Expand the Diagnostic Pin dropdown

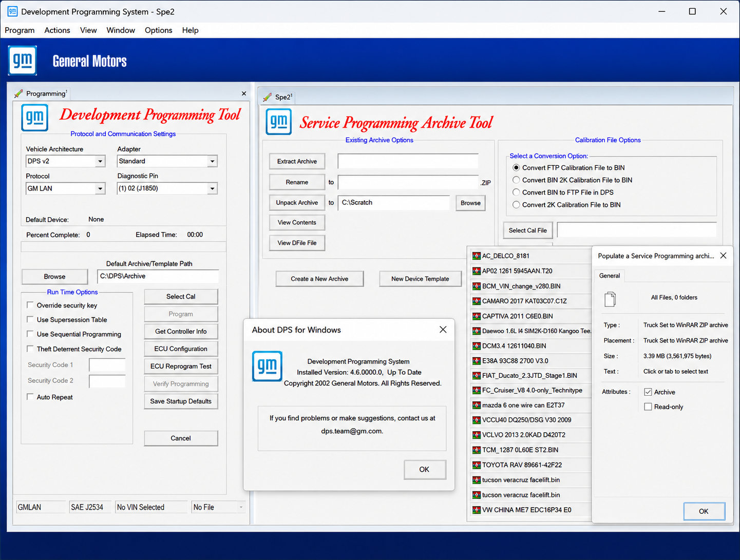tap(212, 188)
